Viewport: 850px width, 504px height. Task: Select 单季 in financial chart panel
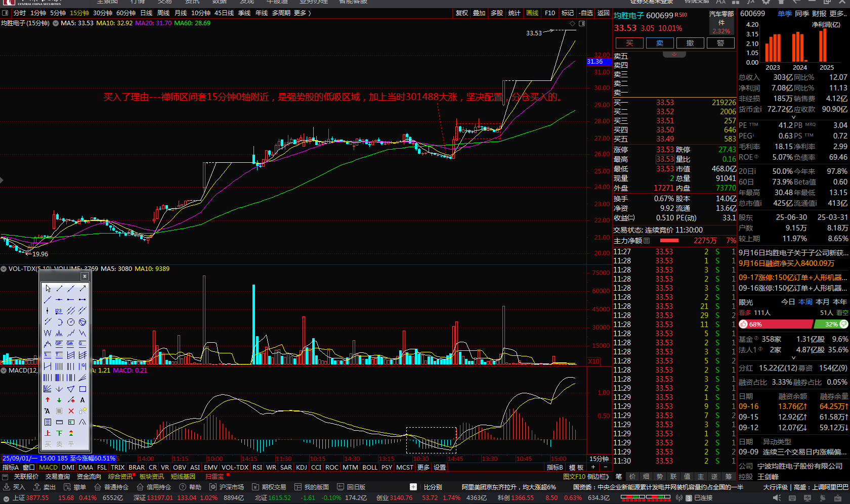click(x=785, y=14)
